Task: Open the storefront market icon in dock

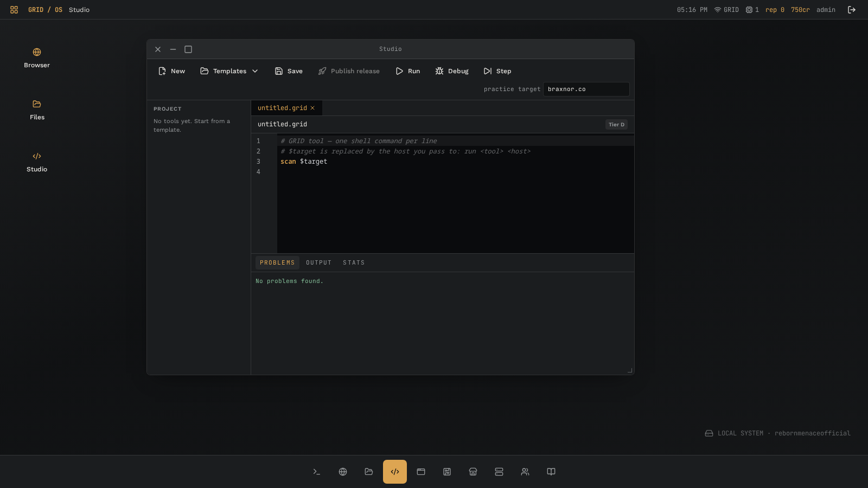Action: point(473,472)
